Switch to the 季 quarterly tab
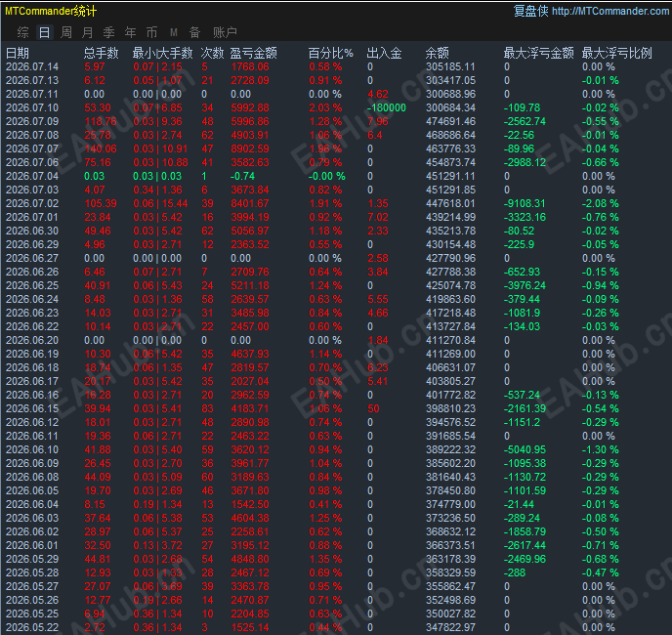Image resolution: width=672 pixels, height=635 pixels. pos(108,32)
